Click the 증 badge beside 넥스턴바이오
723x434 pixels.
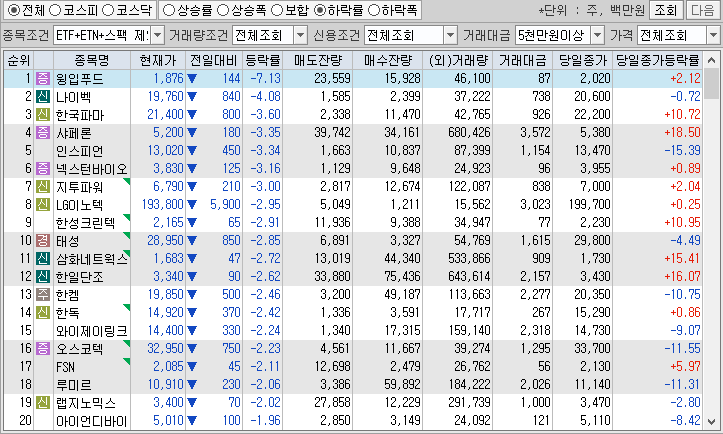coord(43,168)
